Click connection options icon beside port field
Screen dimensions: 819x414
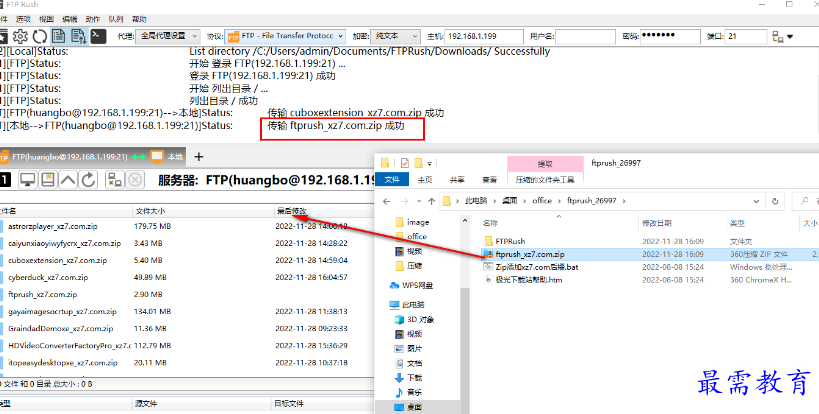[x=777, y=37]
